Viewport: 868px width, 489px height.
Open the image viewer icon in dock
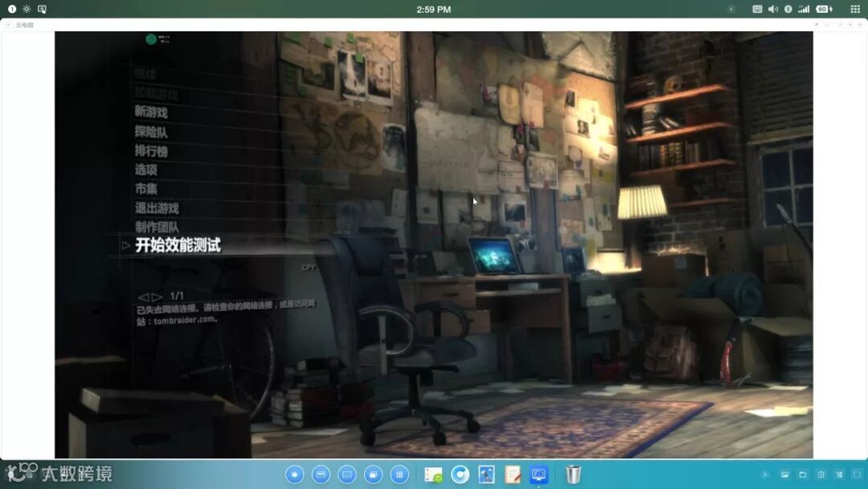pyautogui.click(x=486, y=475)
